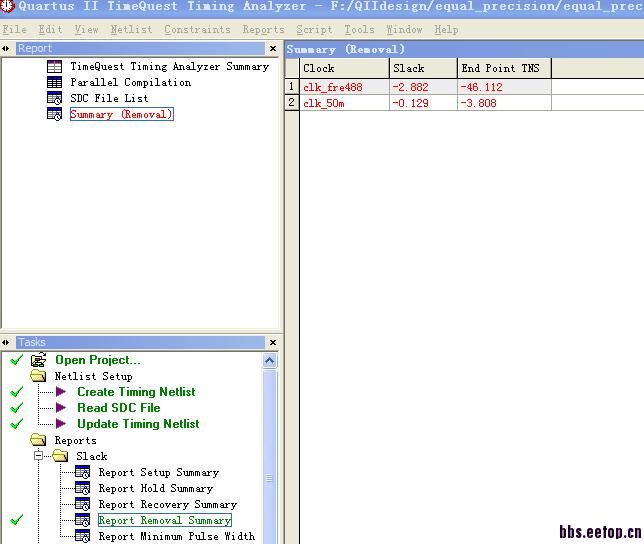Click the Report panel pin arrows icon
Screen dimensions: 644x544
[6, 48]
